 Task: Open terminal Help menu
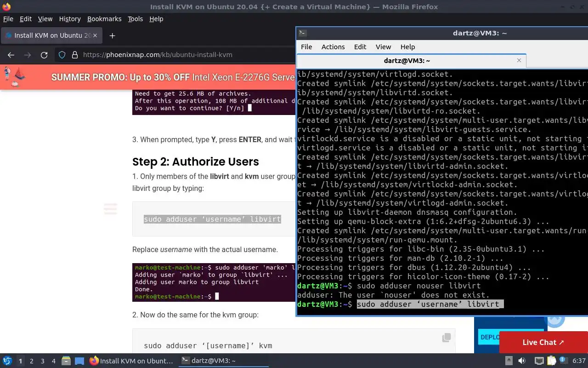pos(407,47)
